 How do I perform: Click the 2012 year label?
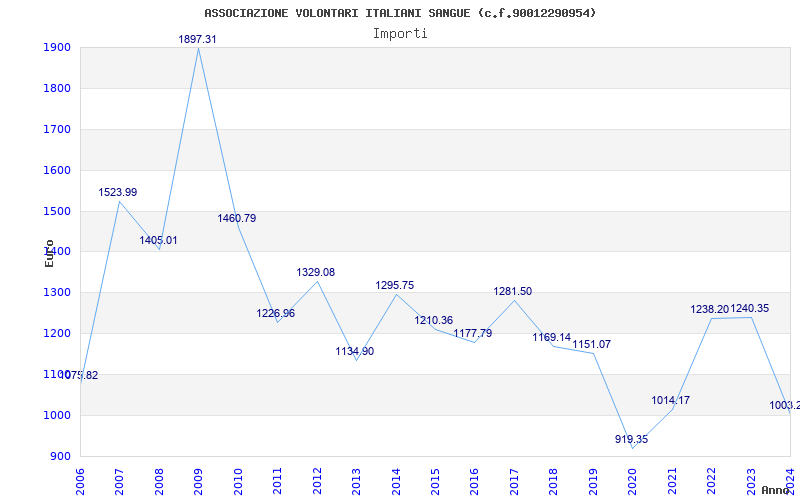(x=317, y=482)
